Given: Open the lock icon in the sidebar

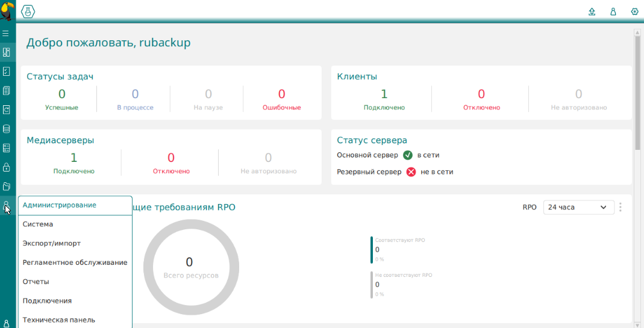Looking at the screenshot, I should [7, 167].
